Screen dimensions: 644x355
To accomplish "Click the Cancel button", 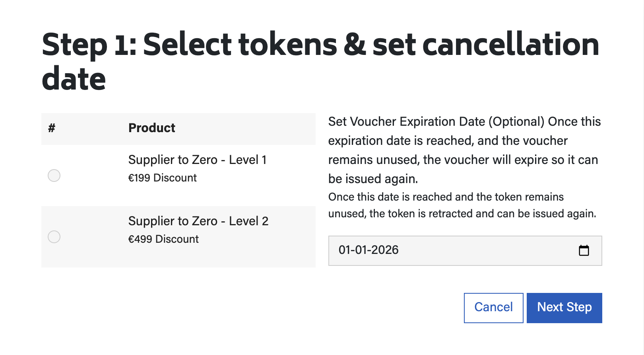I will (493, 308).
